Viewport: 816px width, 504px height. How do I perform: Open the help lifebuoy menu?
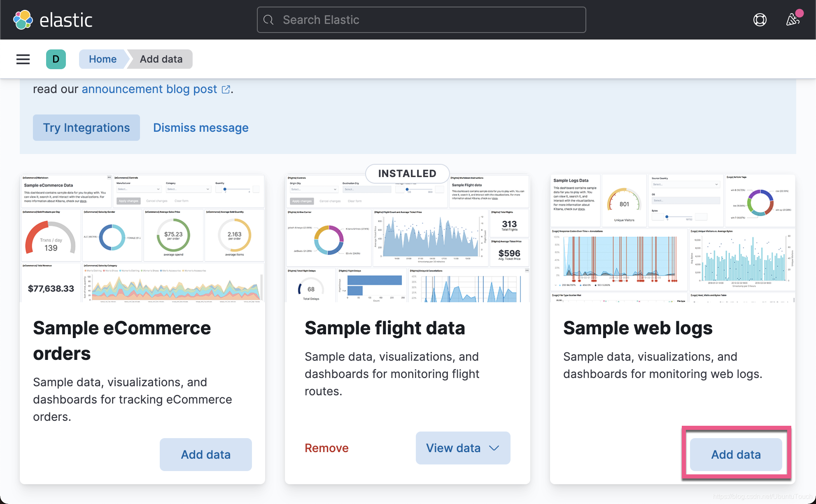point(760,20)
